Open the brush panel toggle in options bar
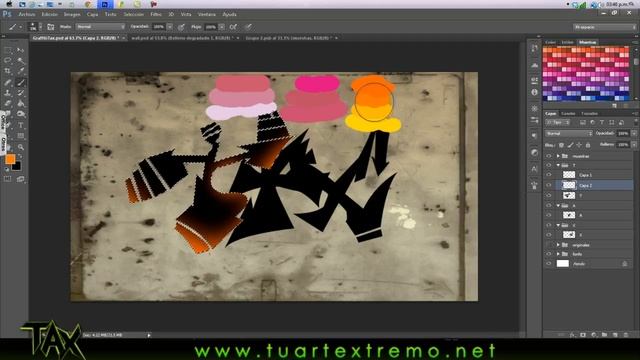The image size is (640, 360). tap(51, 27)
